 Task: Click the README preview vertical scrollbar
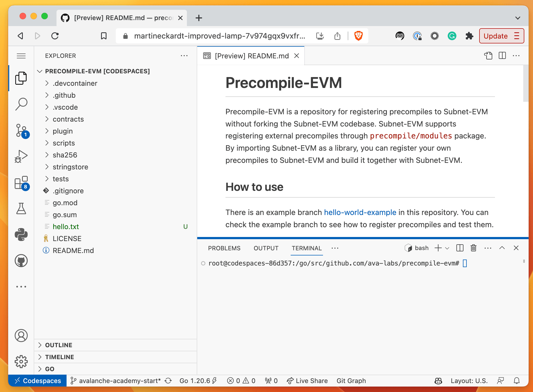point(526,84)
